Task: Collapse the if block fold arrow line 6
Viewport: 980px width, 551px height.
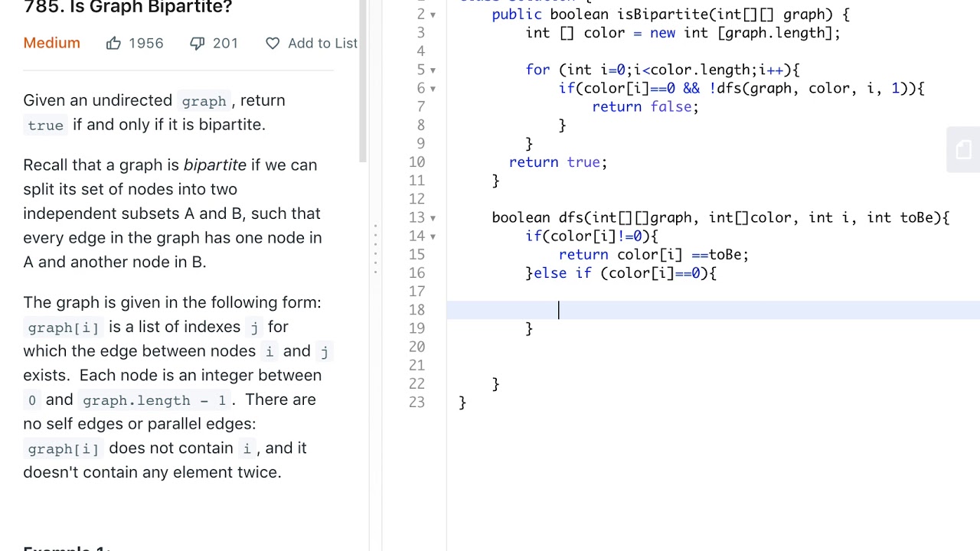Action: point(433,88)
